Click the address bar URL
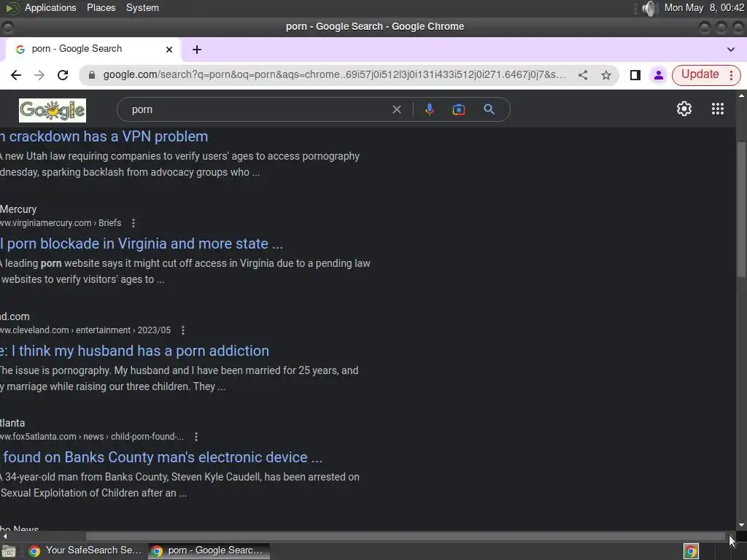Viewport: 747px width, 560px height. (x=334, y=75)
